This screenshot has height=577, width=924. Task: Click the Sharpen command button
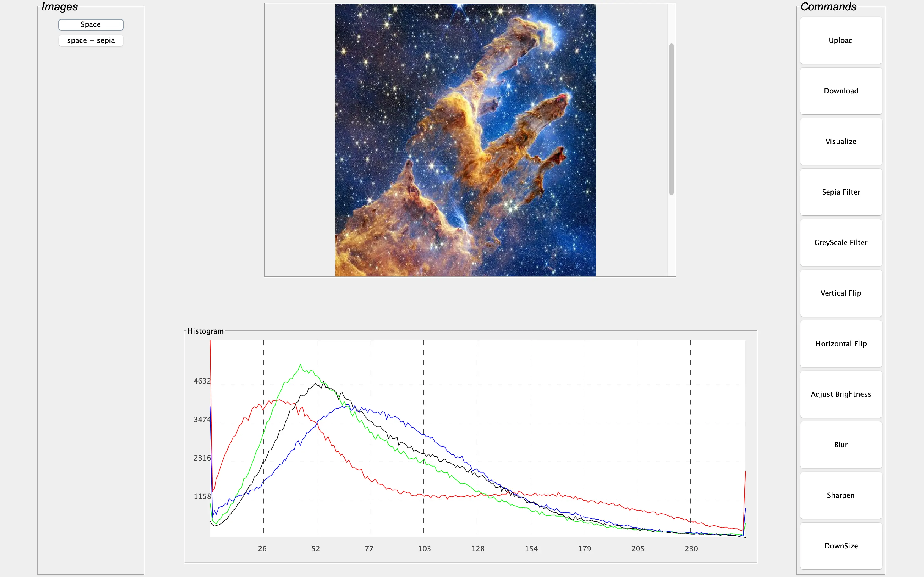point(841,495)
